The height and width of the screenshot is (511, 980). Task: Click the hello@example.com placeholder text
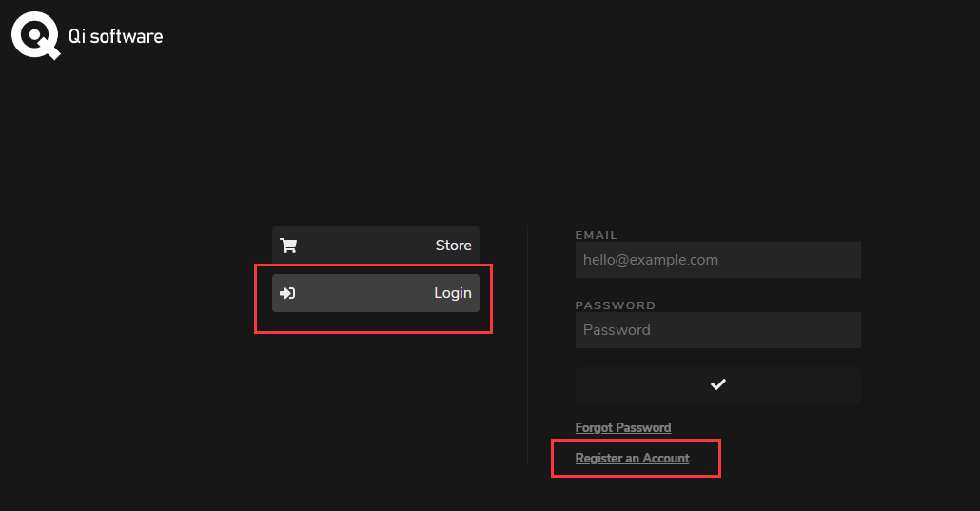[651, 260]
